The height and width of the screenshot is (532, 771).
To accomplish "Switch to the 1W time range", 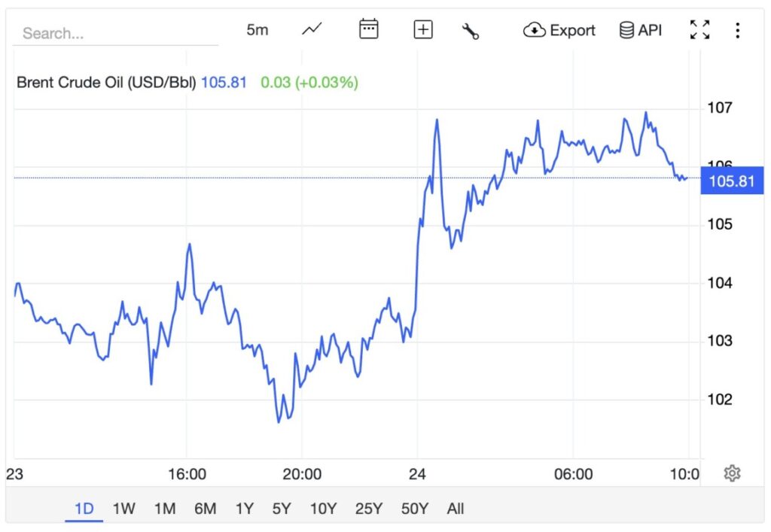I will (123, 509).
